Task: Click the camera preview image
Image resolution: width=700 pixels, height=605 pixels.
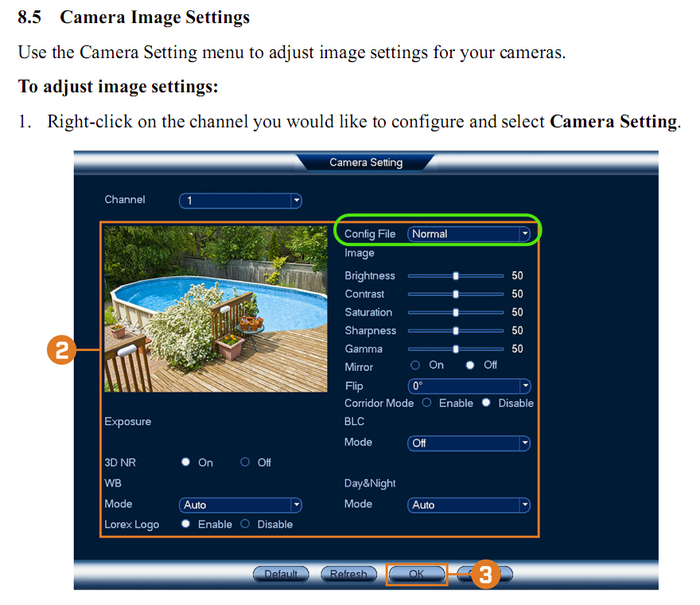Action: pos(216,309)
